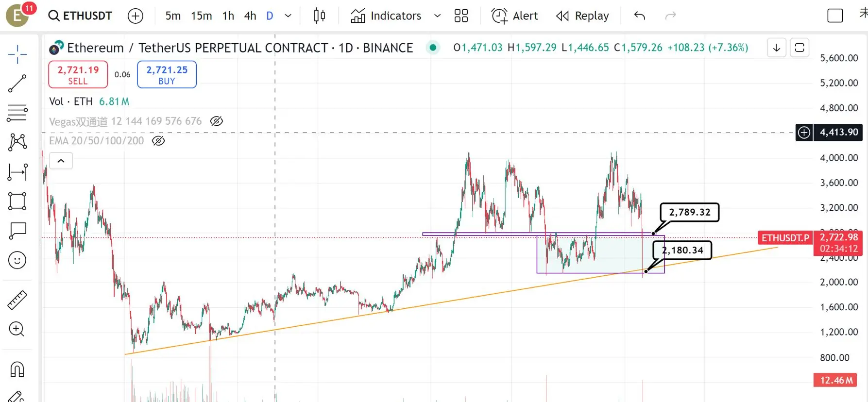Start bar Replay mode

pyautogui.click(x=582, y=16)
